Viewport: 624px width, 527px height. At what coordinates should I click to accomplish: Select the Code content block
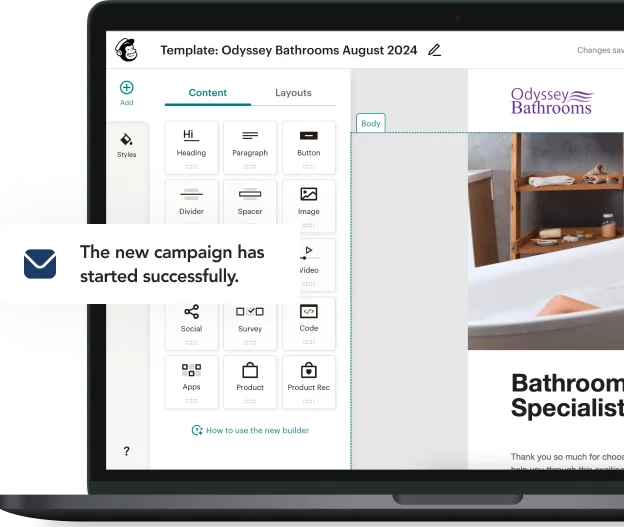coord(309,324)
